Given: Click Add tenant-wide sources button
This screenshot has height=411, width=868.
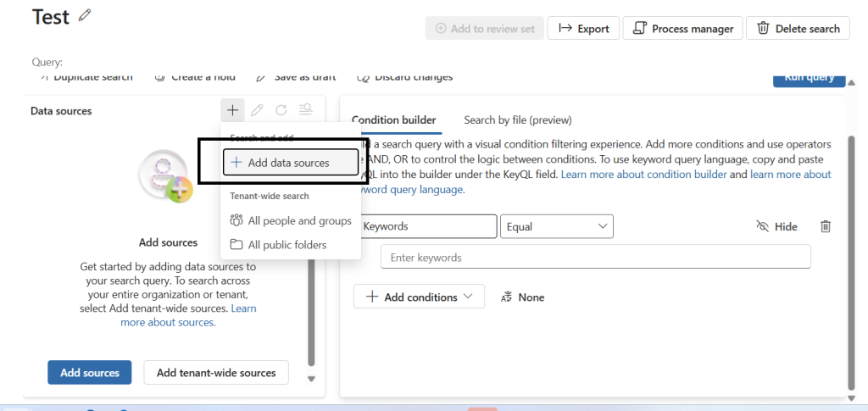Looking at the screenshot, I should 216,372.
